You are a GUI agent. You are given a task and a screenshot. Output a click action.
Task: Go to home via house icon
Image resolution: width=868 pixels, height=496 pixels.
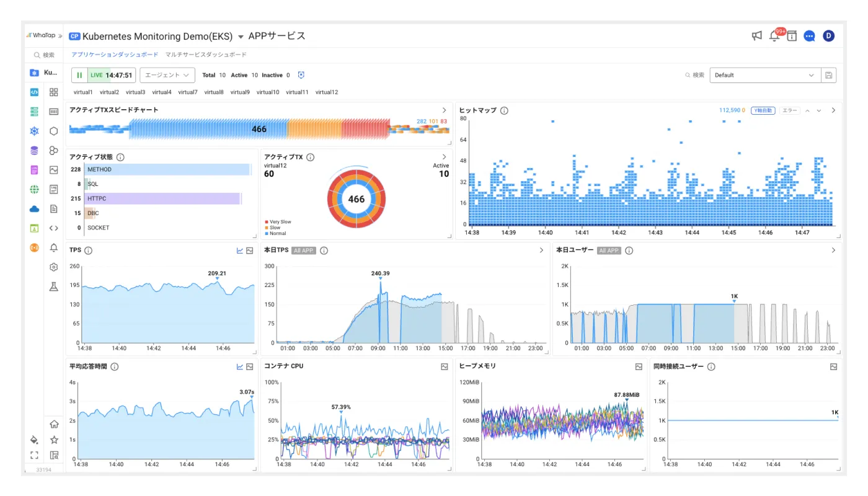click(x=54, y=424)
